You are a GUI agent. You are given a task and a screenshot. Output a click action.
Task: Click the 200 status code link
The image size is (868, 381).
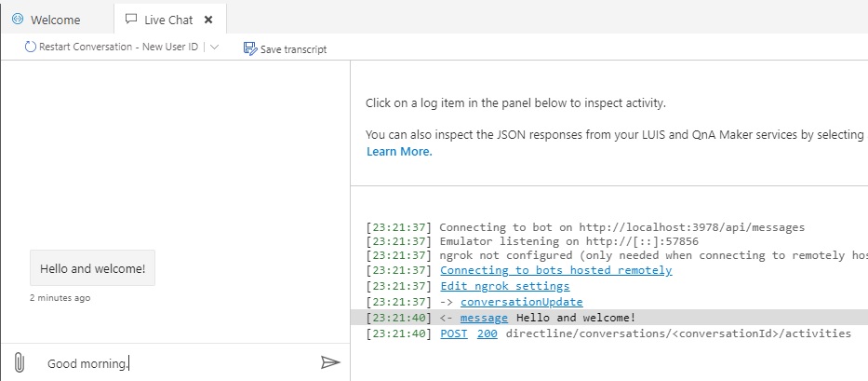coord(487,333)
